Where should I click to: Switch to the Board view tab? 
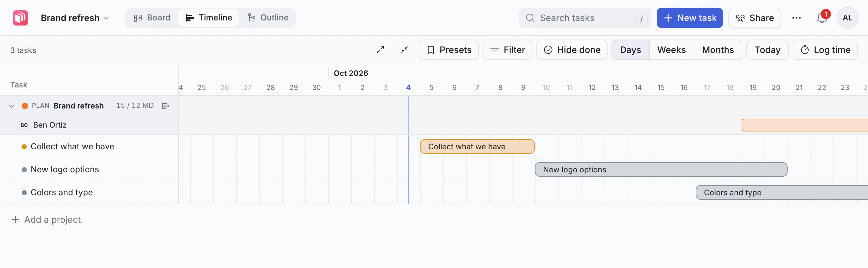[152, 18]
